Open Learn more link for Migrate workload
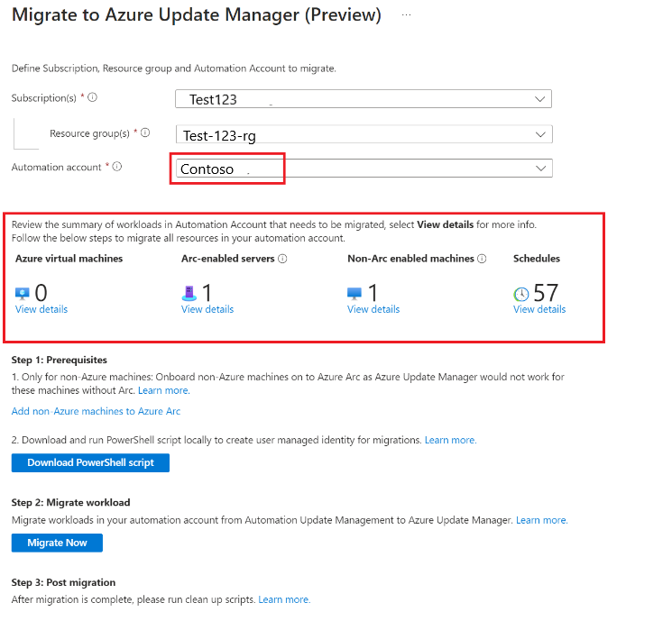The width and height of the screenshot is (672, 621). click(542, 520)
